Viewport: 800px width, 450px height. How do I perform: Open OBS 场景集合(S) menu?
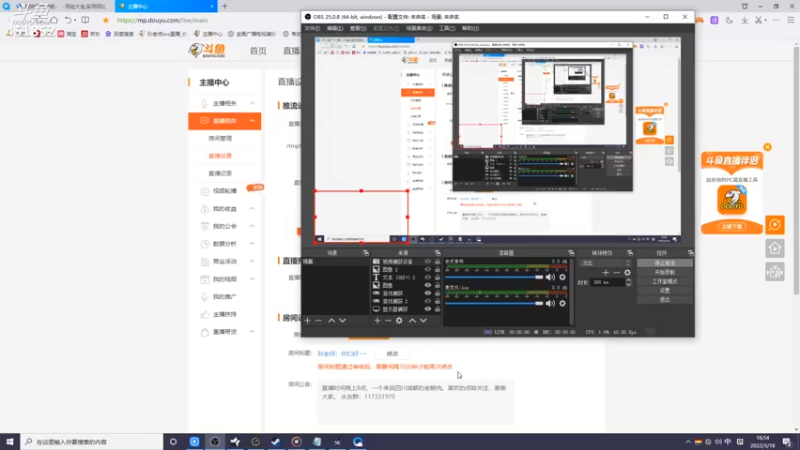(419, 29)
